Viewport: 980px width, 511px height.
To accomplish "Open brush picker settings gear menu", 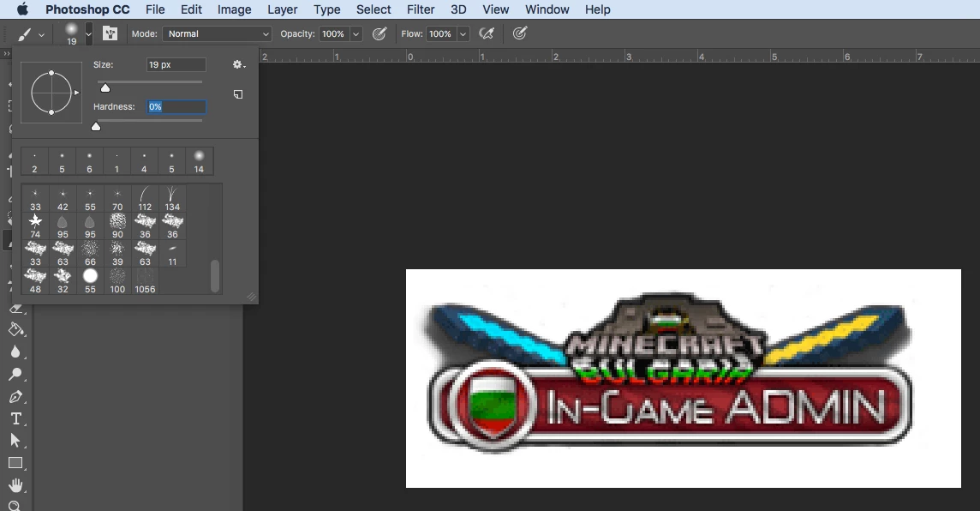I will tap(239, 64).
